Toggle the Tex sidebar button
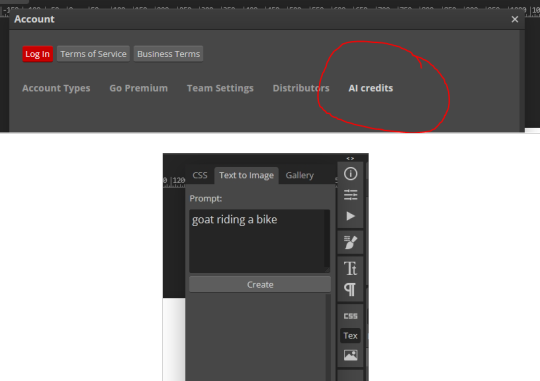 (350, 336)
